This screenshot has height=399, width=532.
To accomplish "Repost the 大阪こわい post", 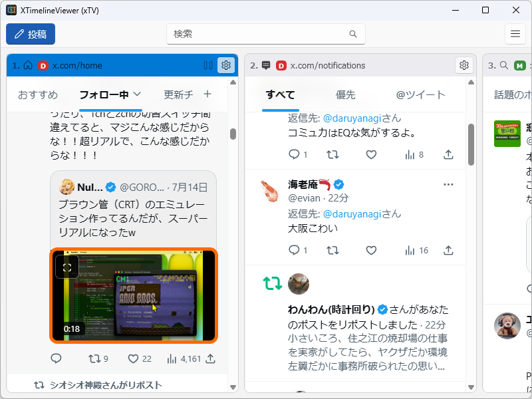I will (x=332, y=250).
